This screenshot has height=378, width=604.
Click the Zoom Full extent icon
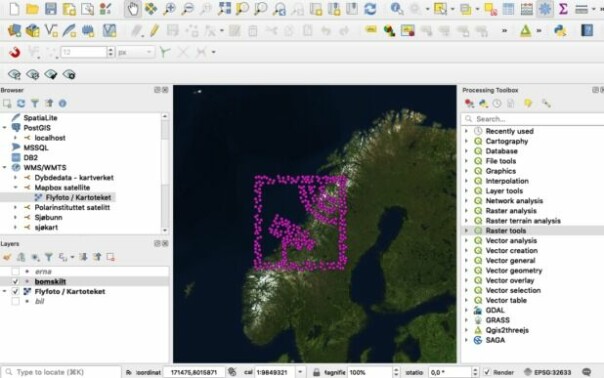(x=224, y=8)
